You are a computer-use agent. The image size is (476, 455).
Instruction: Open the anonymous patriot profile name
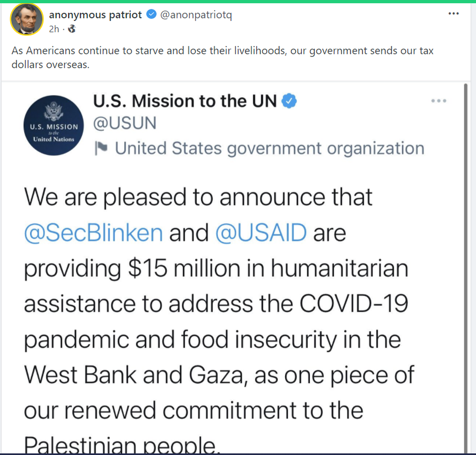point(95,15)
